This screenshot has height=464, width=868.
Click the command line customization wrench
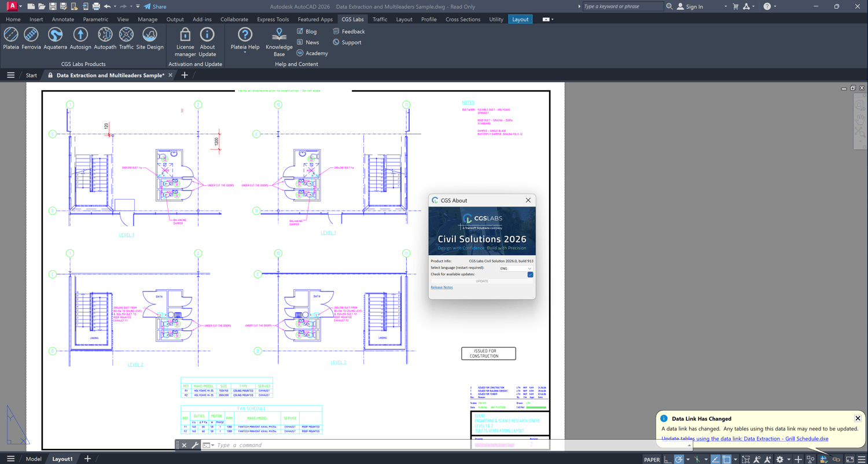pos(195,445)
